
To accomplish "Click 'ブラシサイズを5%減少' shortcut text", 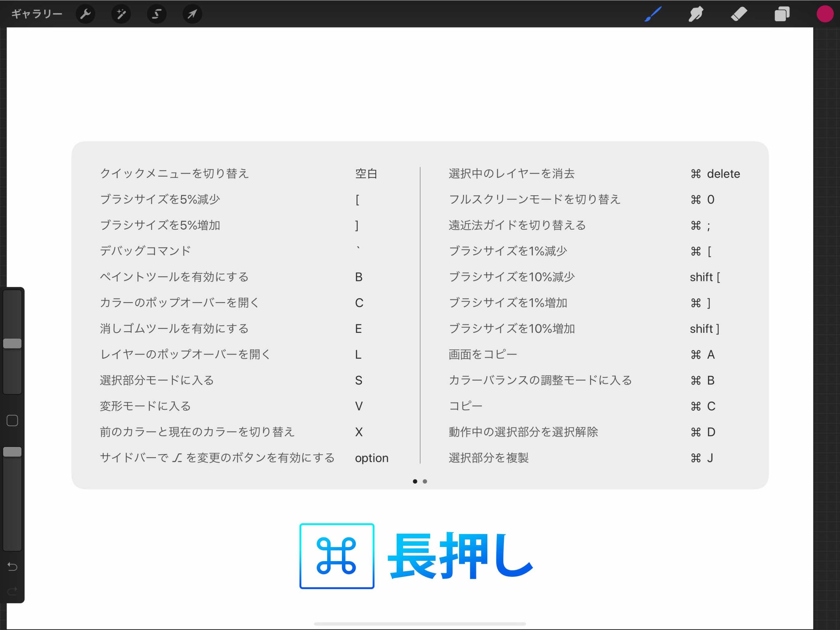I will (160, 200).
